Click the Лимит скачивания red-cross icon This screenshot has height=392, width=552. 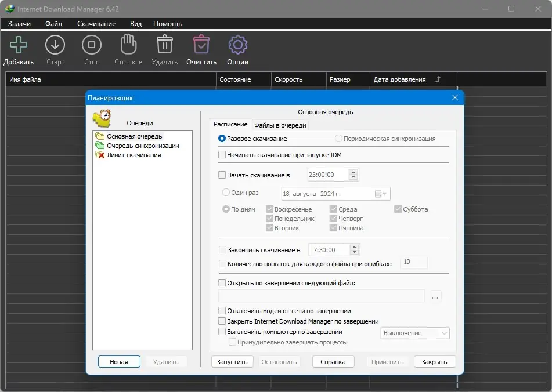point(100,155)
